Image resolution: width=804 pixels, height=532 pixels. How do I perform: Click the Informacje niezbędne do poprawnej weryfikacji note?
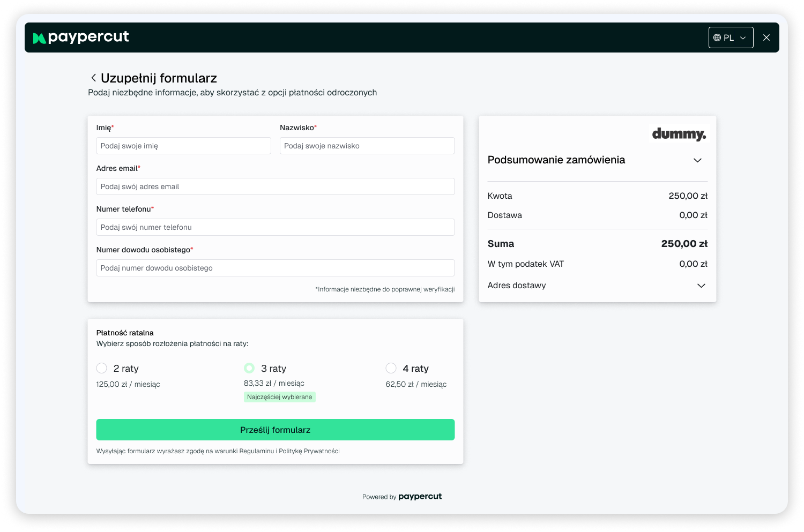(x=385, y=289)
